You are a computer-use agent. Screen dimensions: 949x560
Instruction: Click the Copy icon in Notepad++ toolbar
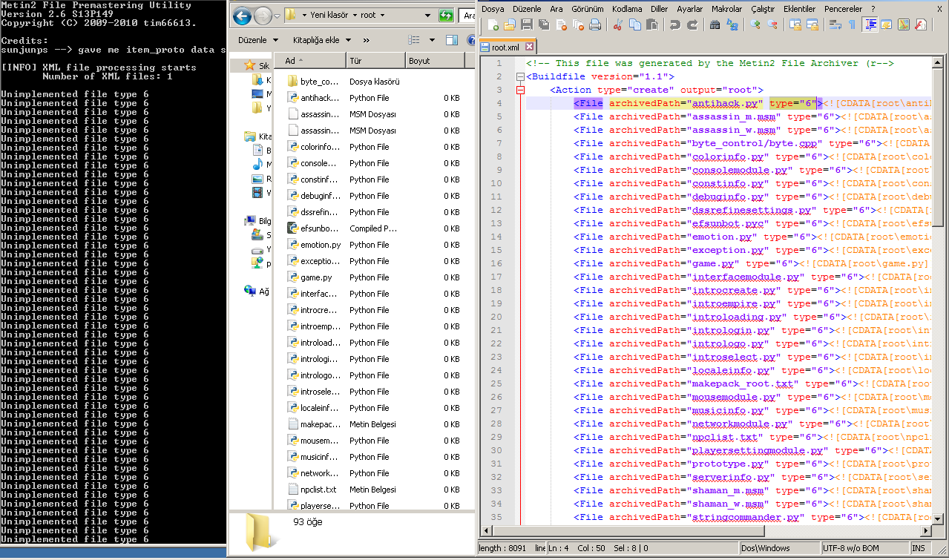(x=634, y=25)
